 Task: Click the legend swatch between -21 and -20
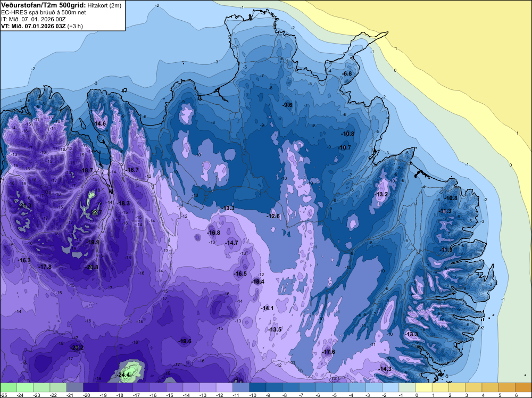click(x=75, y=387)
